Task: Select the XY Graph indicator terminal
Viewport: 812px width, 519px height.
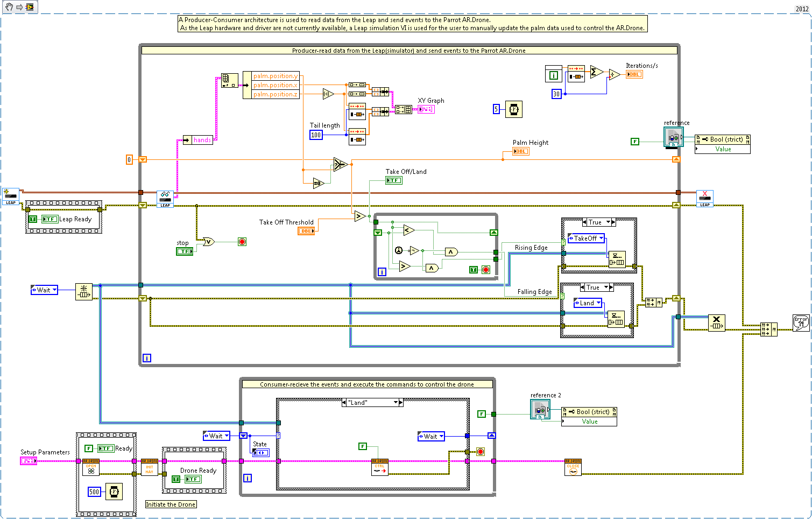Action: [426, 109]
